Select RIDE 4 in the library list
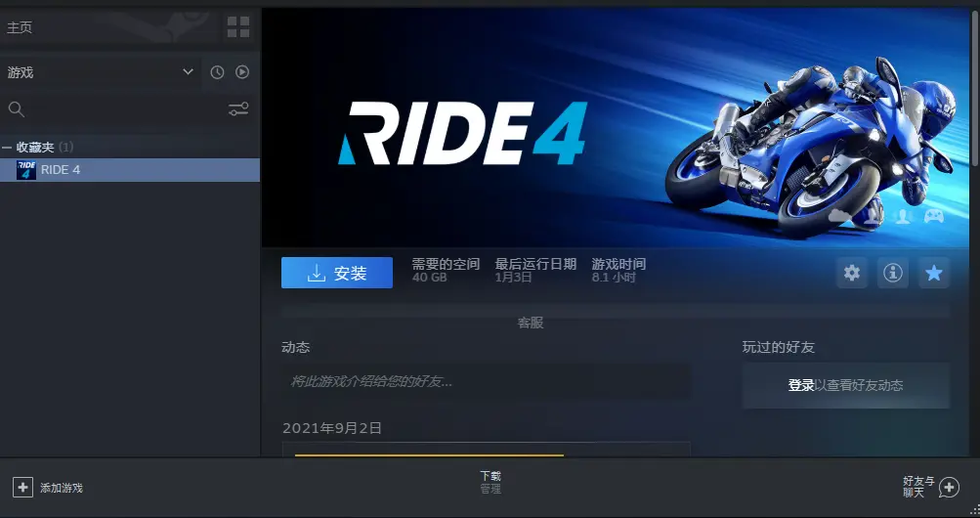The height and width of the screenshot is (518, 980). pyautogui.click(x=129, y=170)
